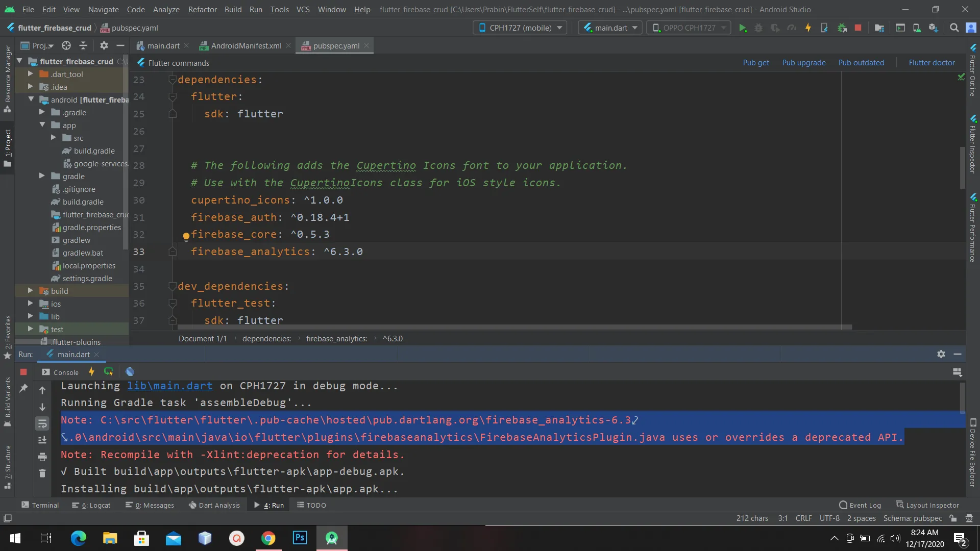Open Search Everywhere magnifier icon
The height and width of the screenshot is (551, 980).
(954, 28)
